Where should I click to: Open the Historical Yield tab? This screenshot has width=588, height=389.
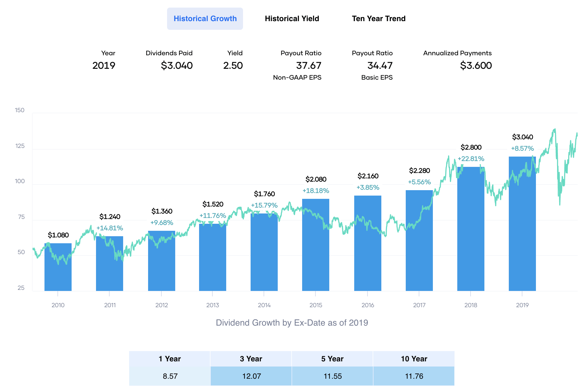(292, 19)
